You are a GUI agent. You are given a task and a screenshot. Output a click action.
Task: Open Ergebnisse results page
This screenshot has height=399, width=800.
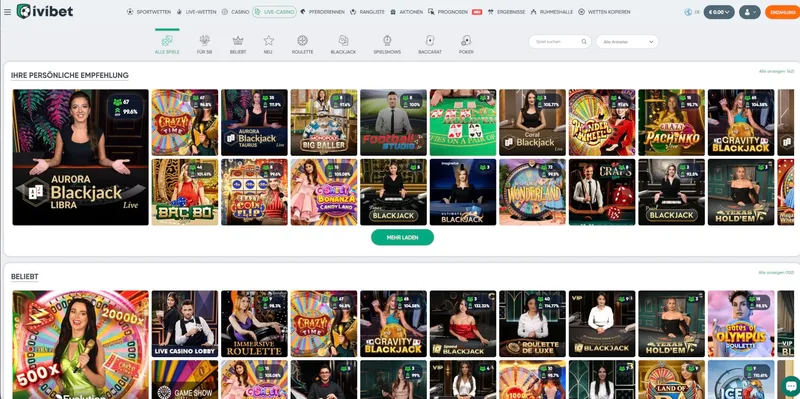[506, 12]
